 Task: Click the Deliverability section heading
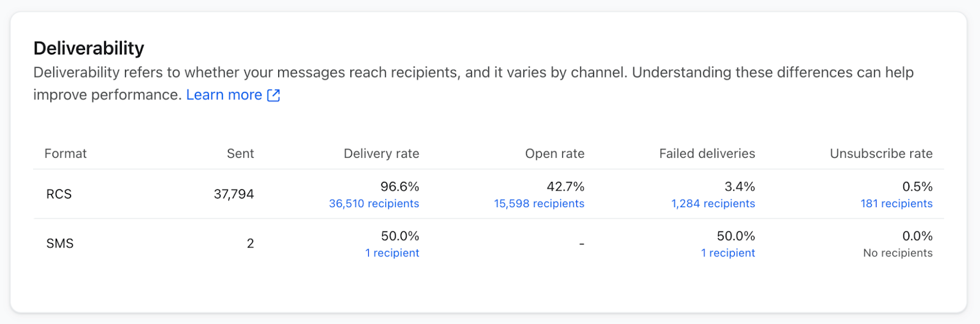tap(89, 48)
